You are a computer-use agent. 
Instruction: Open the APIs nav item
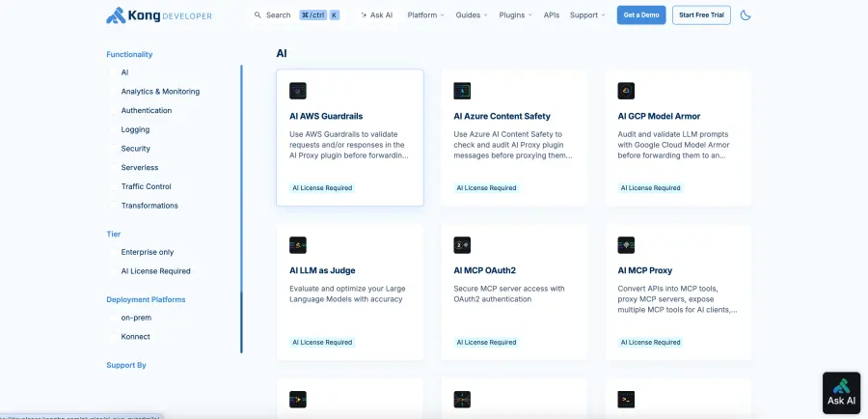[x=552, y=15]
